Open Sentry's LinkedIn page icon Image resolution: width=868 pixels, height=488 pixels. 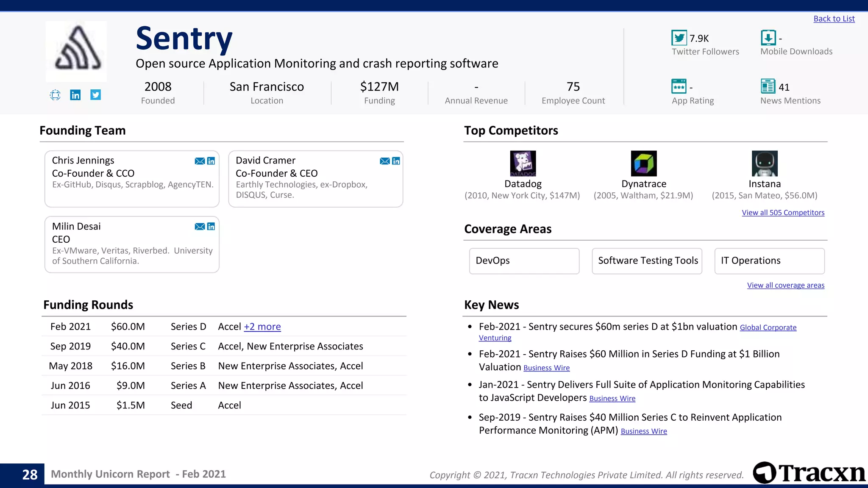pos(75,95)
